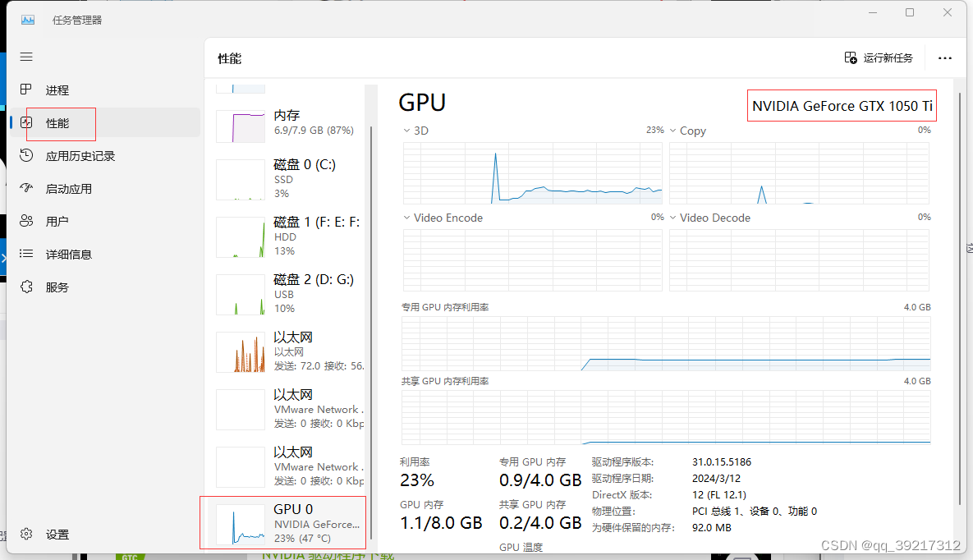Click dedicated GPU memory 0.9/4.0 GB
This screenshot has height=560, width=973.
pyautogui.click(x=540, y=480)
